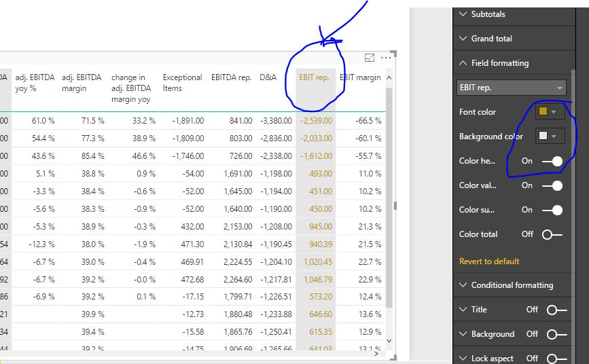Viewport: 589px width, 364px height.
Task: Select the -2,539.00 EBIT rep. cell
Action: coord(317,121)
